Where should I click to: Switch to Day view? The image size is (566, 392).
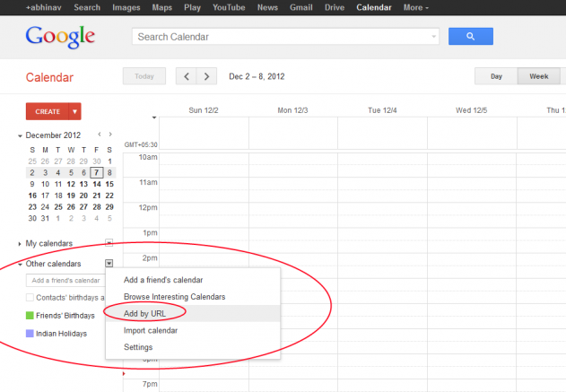[x=496, y=77]
